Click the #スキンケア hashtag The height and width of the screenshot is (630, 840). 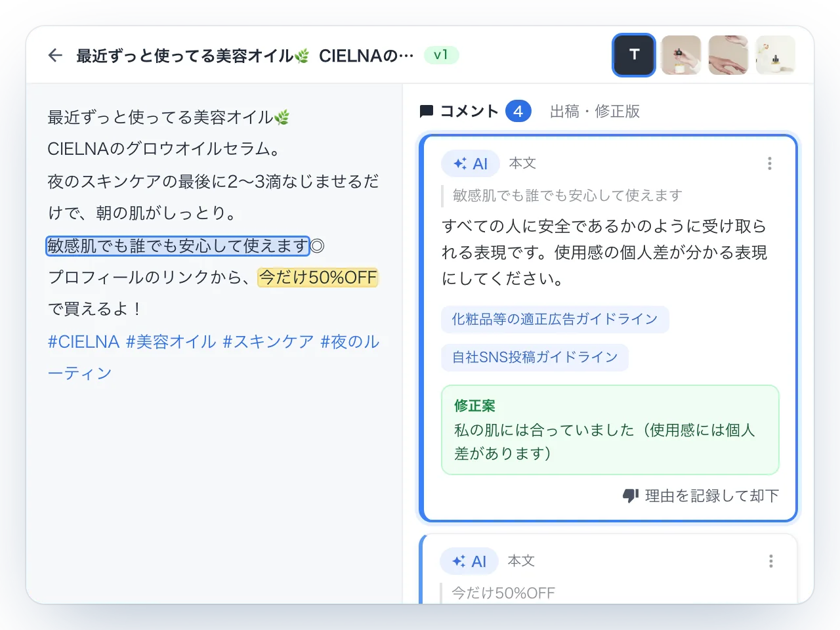pos(268,342)
